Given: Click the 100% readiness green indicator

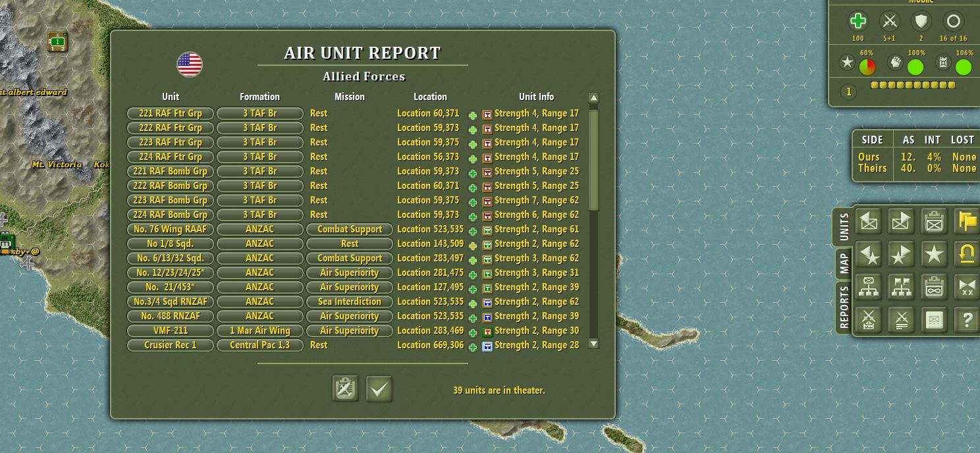Looking at the screenshot, I should click(x=915, y=67).
